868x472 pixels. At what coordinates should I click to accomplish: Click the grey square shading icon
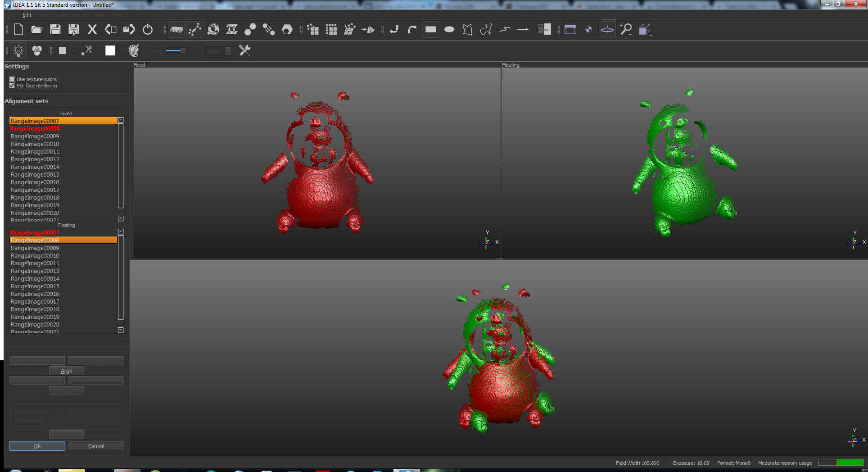[x=63, y=50]
